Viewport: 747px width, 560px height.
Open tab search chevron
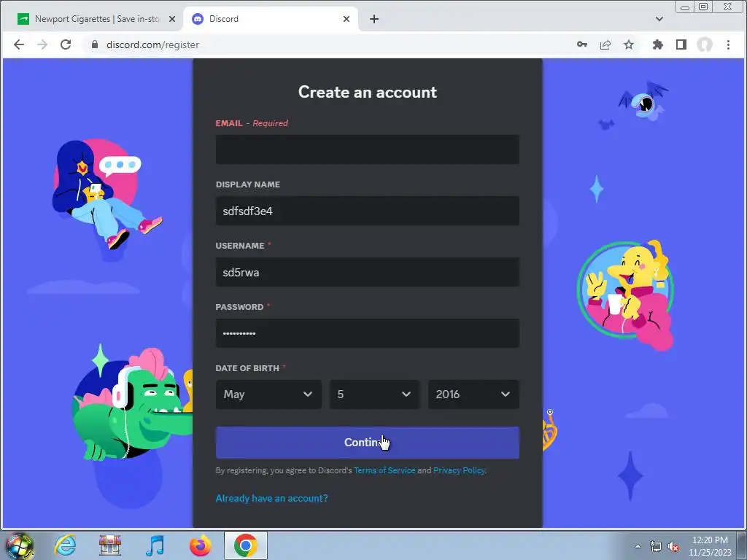[x=659, y=19]
